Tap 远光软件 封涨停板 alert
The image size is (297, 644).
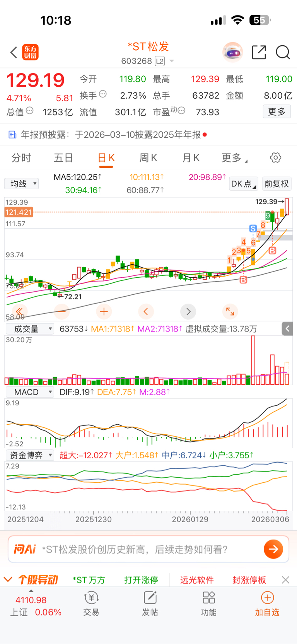[x=223, y=580]
